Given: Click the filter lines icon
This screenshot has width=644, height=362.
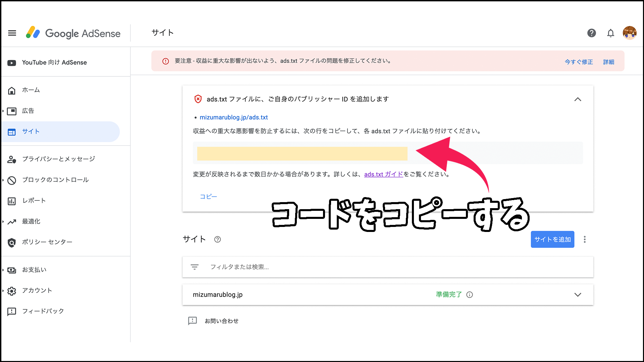Looking at the screenshot, I should click(195, 267).
